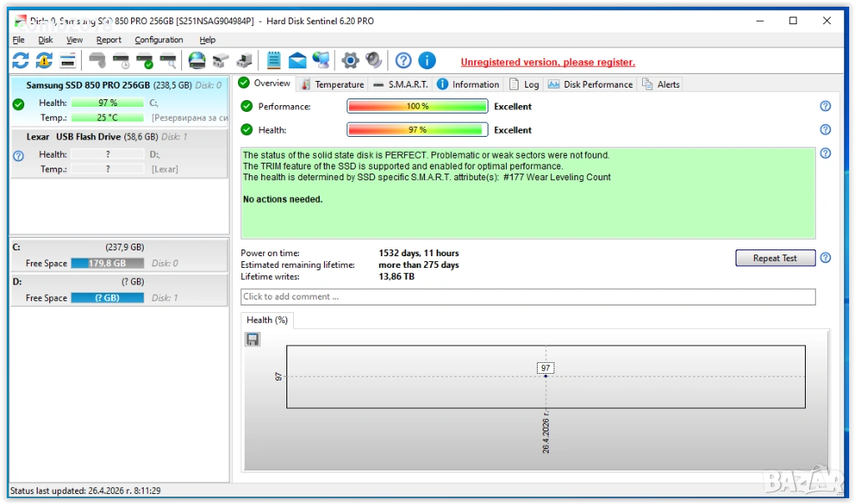The image size is (855, 504).
Task: Click the disk with green checkmark icon
Action: 144,60
